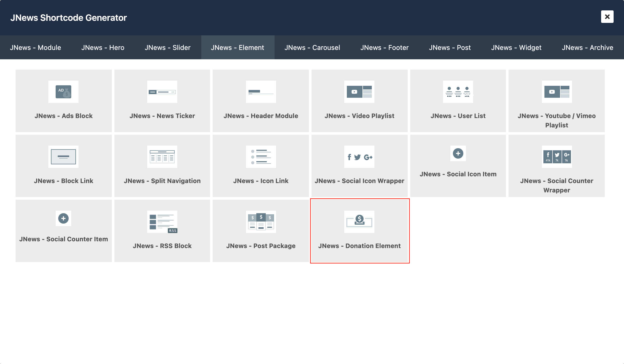Choose the News Ticker element icon
This screenshot has width=624, height=364.
[x=162, y=92]
